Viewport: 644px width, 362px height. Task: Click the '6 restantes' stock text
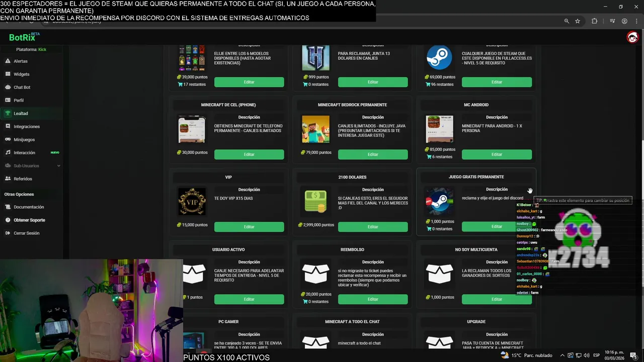442,157
